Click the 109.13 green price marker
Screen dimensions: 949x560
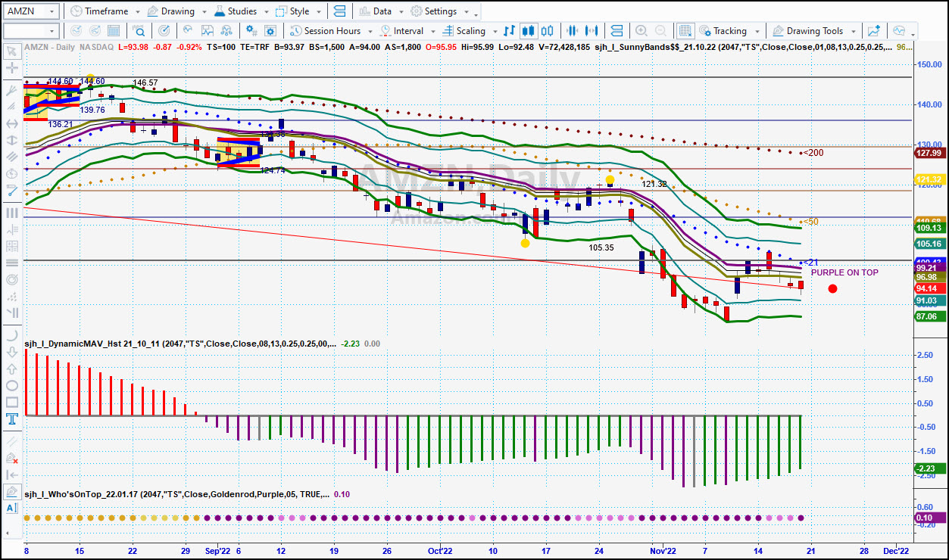coord(929,228)
